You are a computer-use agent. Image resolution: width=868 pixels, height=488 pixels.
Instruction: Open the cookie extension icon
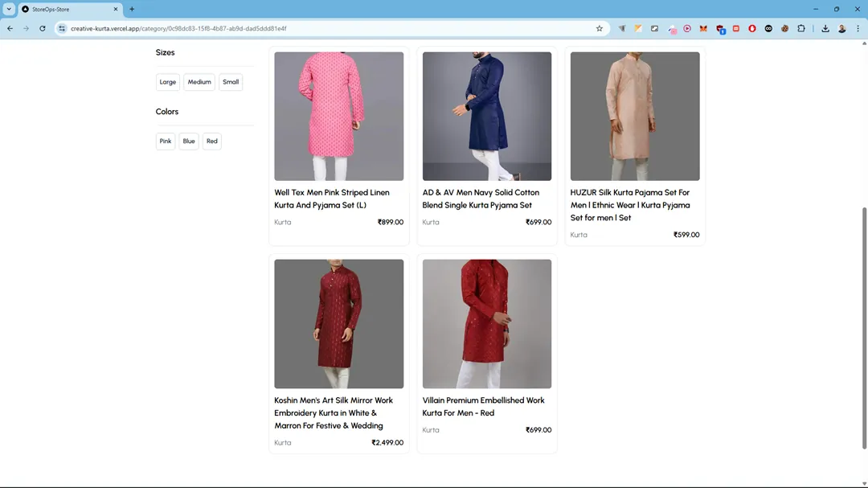784,28
